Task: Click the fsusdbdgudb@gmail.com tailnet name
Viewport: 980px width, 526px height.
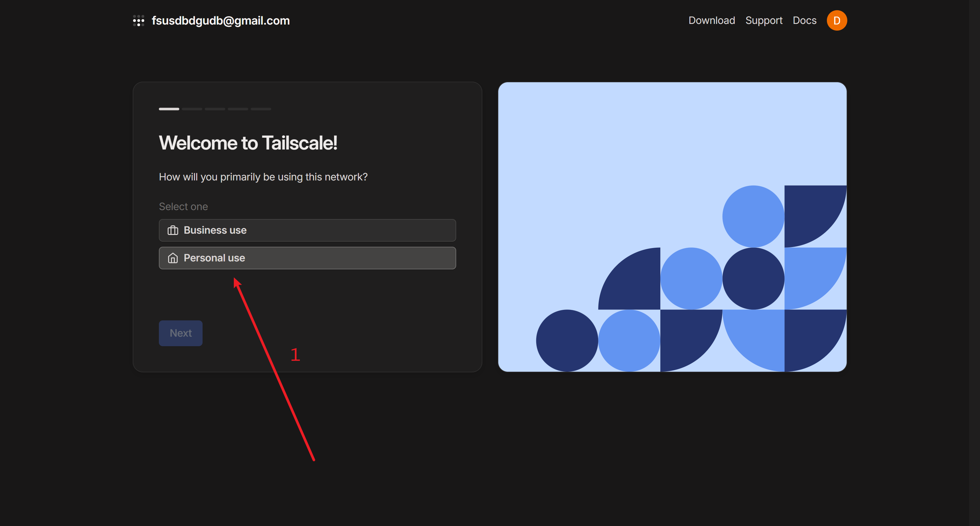Action: coord(221,20)
